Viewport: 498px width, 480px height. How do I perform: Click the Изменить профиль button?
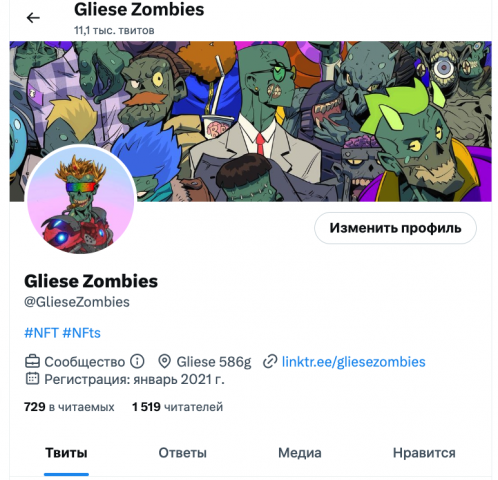point(395,228)
